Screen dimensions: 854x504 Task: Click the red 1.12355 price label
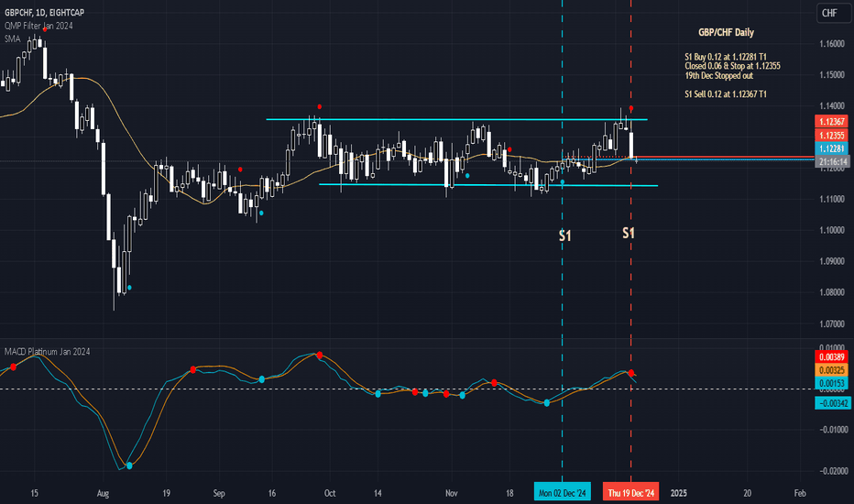[x=832, y=135]
